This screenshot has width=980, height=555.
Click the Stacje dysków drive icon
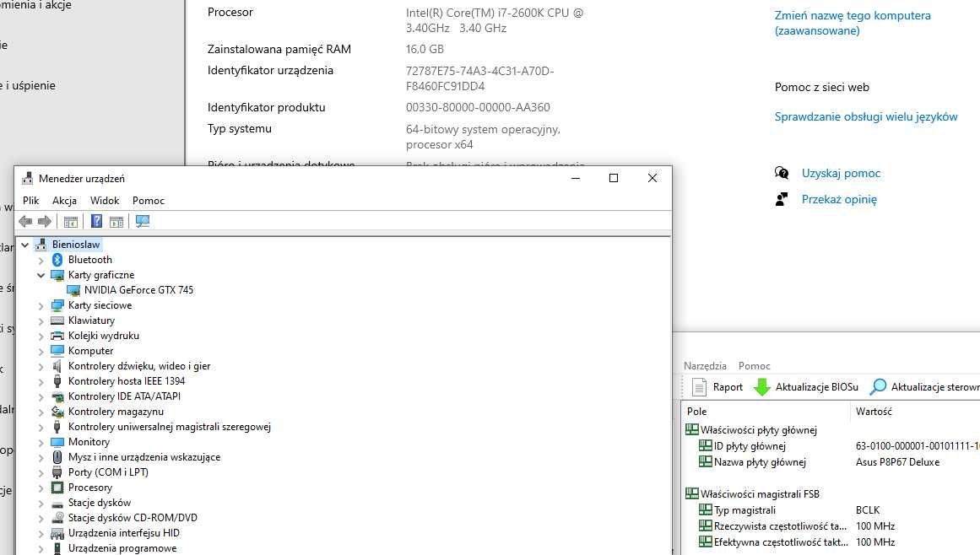[x=57, y=504]
